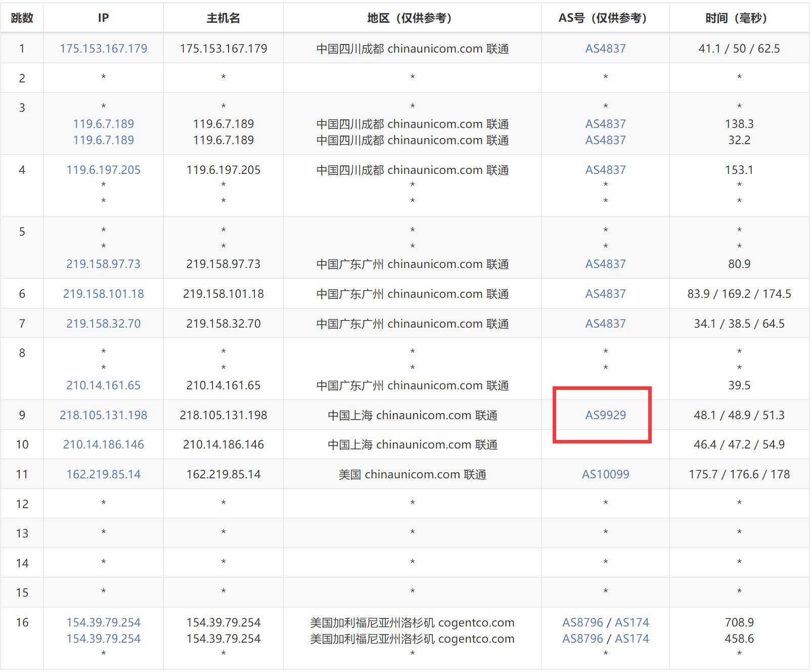
Task: Select hop number 16 in the 跳数 column
Action: 22,622
